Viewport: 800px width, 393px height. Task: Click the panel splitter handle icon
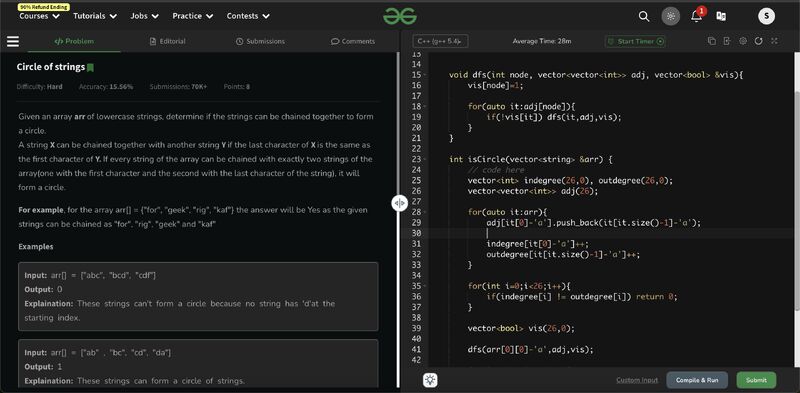399,203
